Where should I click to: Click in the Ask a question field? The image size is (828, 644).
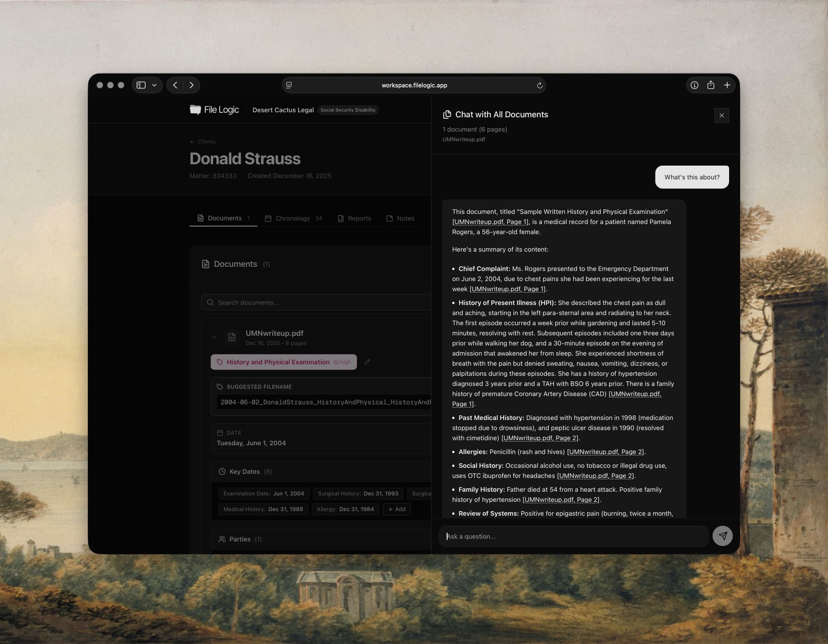[x=573, y=536]
